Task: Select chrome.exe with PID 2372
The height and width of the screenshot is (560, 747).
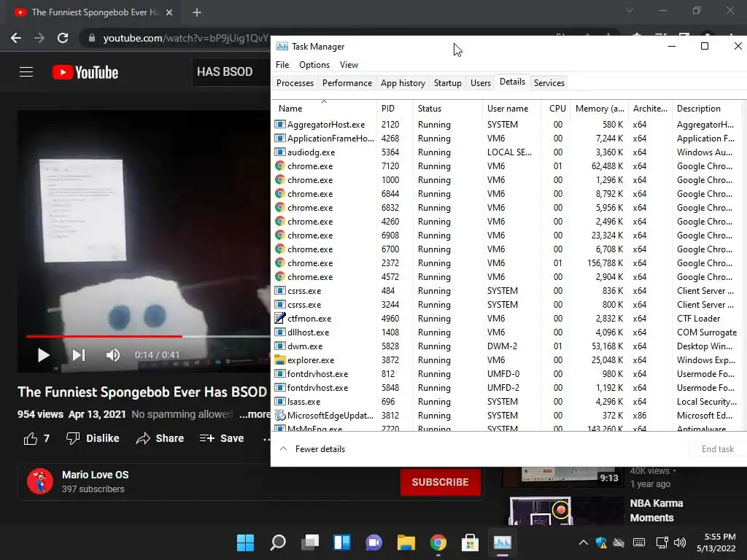Action: [507, 262]
